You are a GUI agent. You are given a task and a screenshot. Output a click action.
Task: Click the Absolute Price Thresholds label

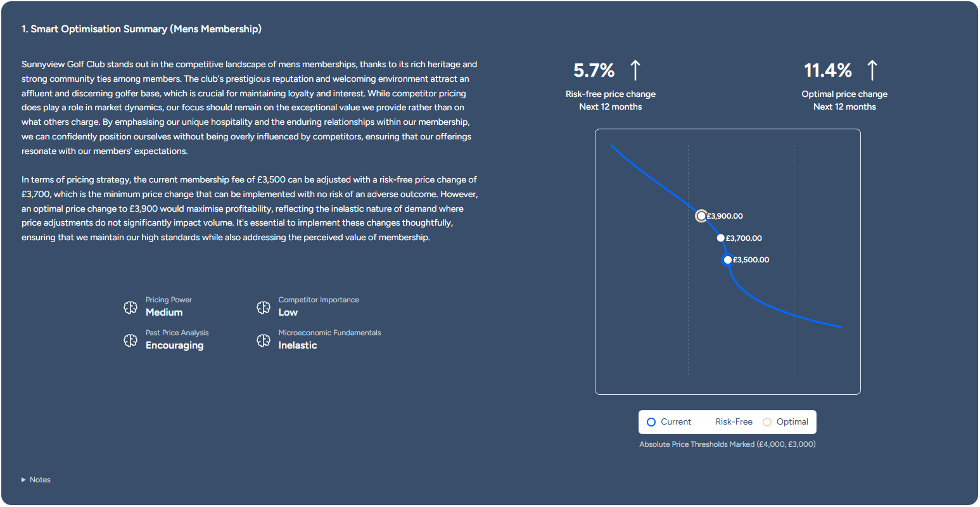(x=727, y=444)
